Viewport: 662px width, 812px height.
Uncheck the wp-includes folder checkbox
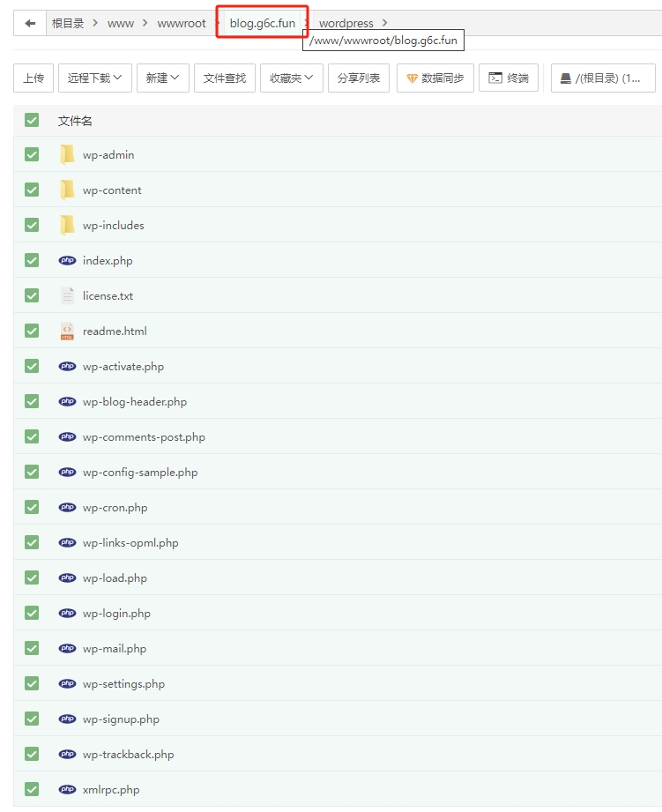(33, 226)
